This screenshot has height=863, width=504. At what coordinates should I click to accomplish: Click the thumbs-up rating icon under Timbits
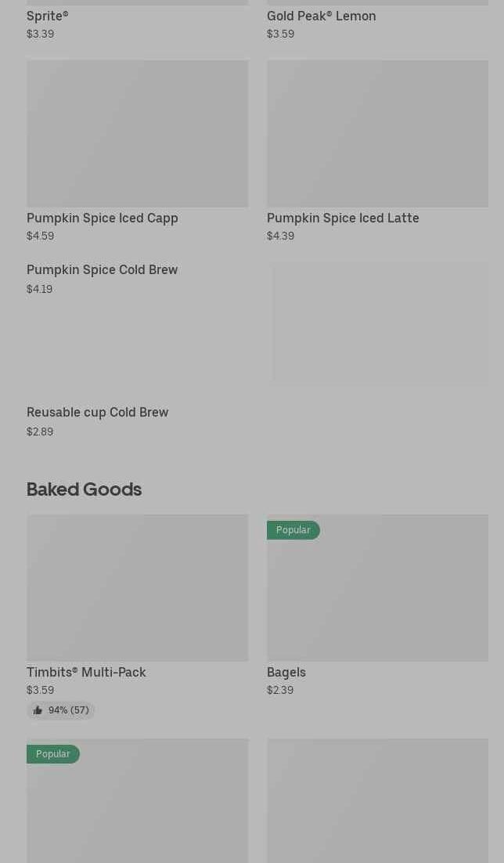click(38, 710)
